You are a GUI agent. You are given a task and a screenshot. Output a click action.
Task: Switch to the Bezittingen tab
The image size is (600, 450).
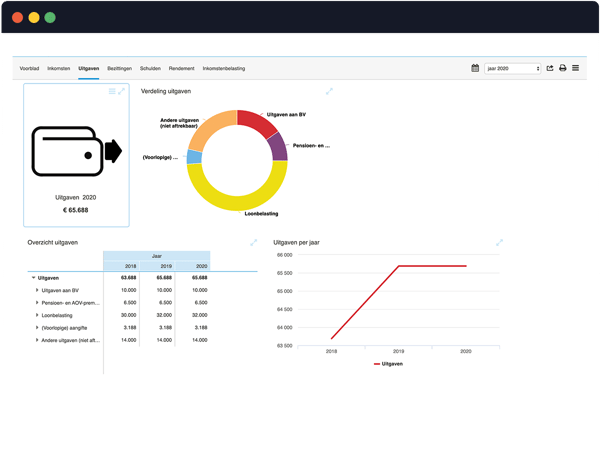119,68
